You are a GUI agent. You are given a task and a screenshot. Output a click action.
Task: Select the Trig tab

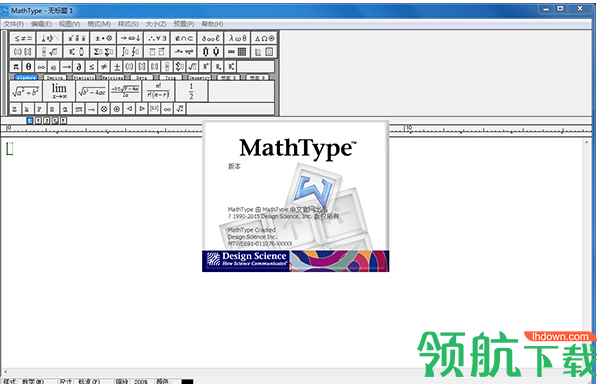tap(171, 78)
